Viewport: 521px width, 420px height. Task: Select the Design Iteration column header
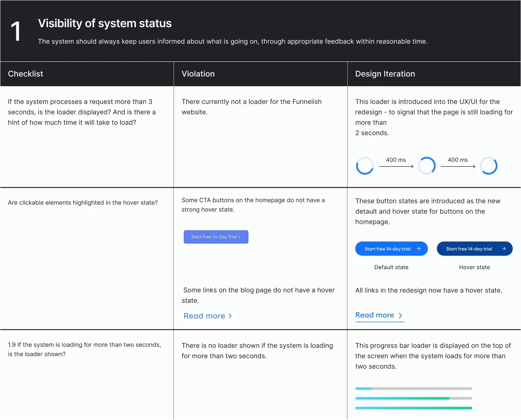(x=385, y=74)
